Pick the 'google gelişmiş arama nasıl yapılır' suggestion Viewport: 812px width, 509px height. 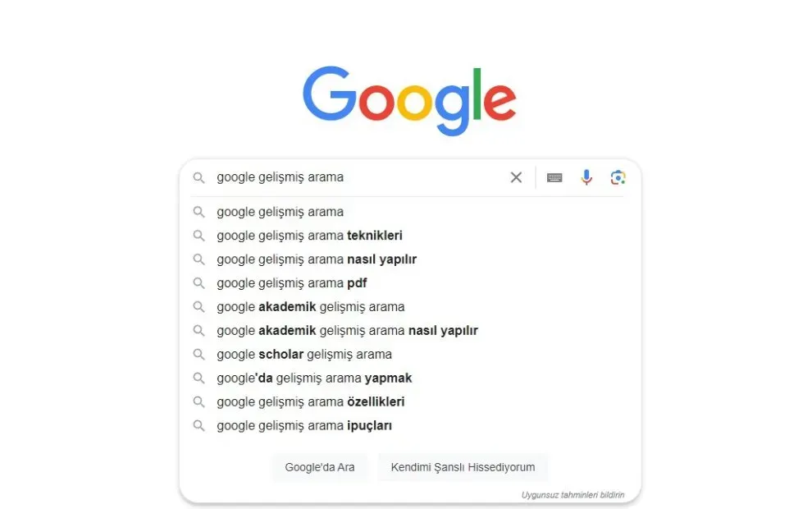317,259
